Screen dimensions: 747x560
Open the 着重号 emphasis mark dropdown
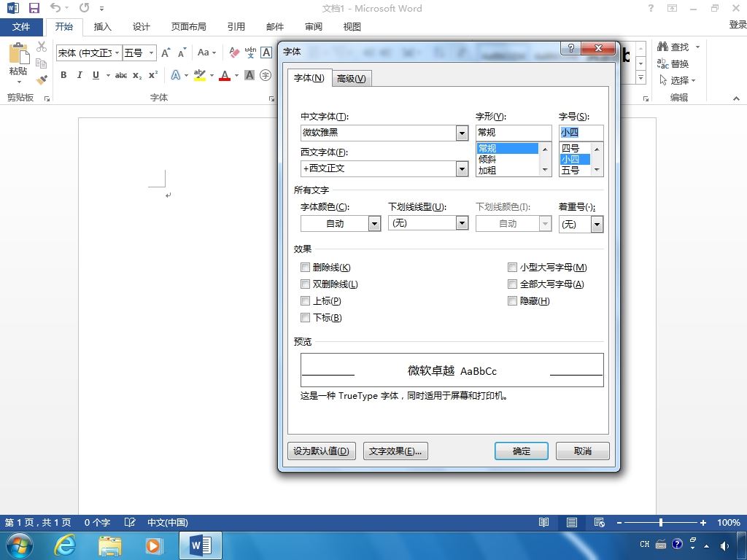pos(597,224)
